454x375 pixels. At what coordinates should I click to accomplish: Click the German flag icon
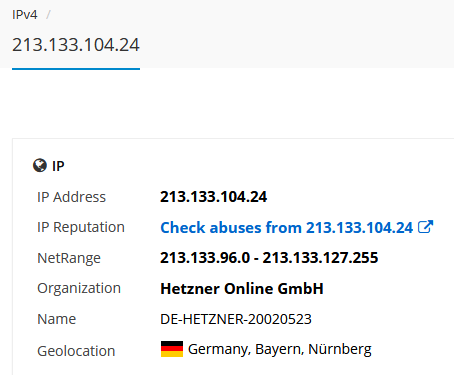tap(172, 349)
